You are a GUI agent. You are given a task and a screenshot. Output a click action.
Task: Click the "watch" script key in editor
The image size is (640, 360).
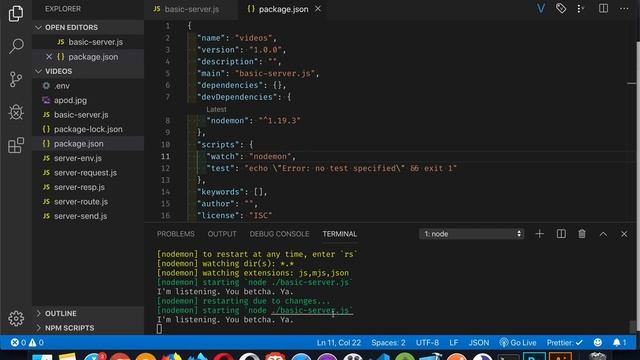pos(223,156)
